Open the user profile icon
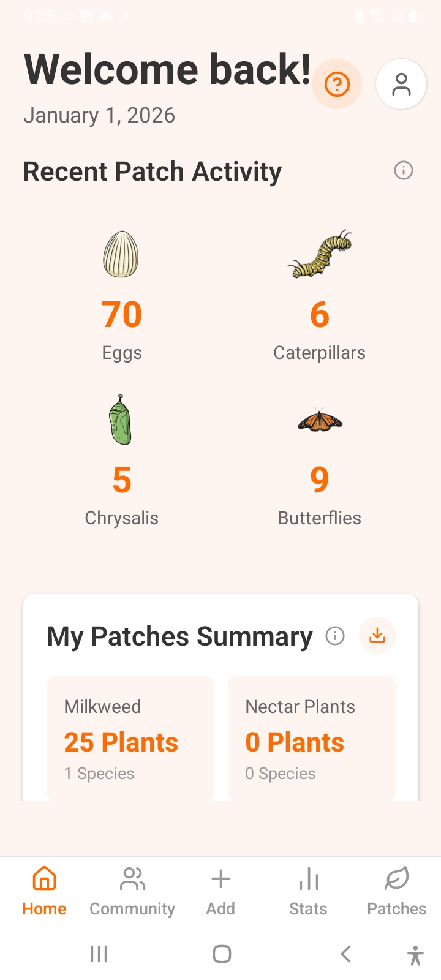Screen dimensions: 441x980 (x=401, y=85)
